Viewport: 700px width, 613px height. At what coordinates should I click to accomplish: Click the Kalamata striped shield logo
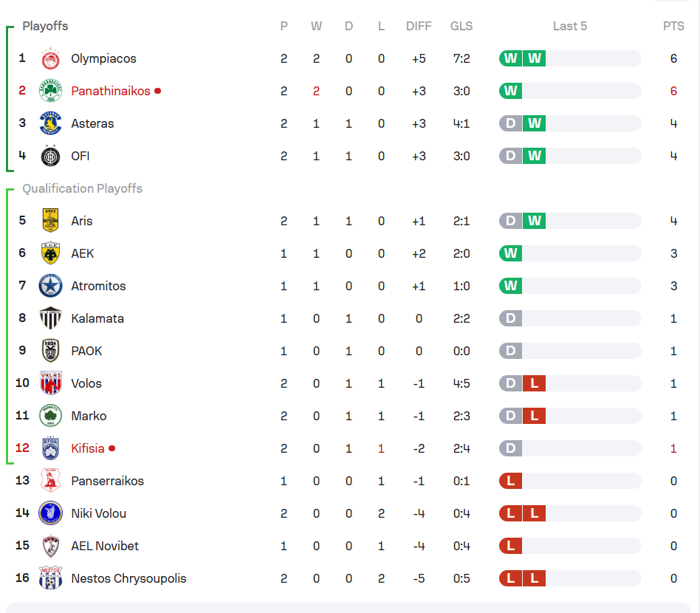point(50,318)
